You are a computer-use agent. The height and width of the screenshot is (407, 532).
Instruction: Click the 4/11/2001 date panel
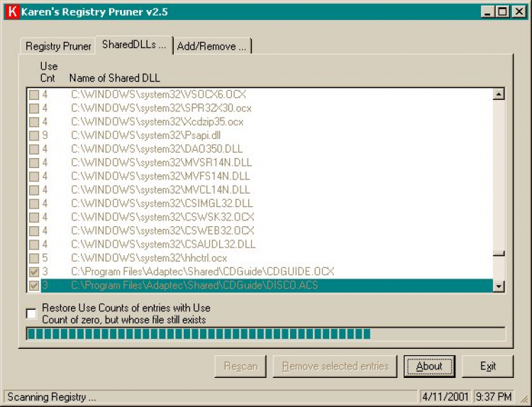tap(445, 397)
